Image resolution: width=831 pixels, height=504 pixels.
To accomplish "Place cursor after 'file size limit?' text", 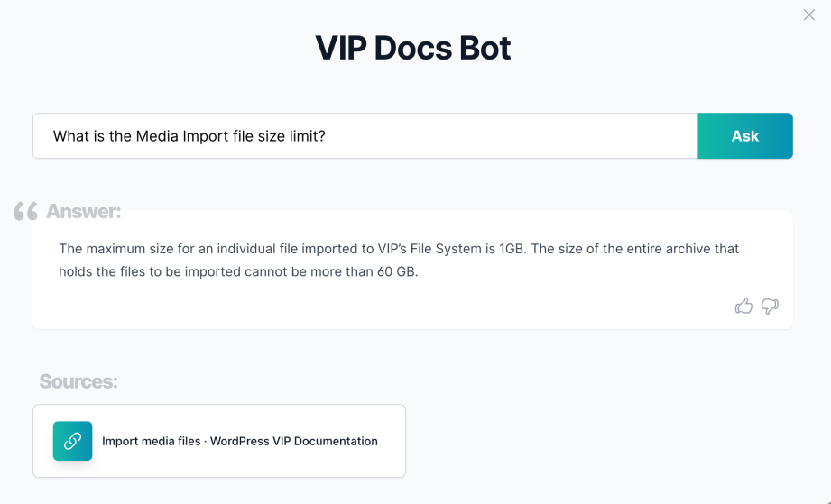I will (x=327, y=136).
